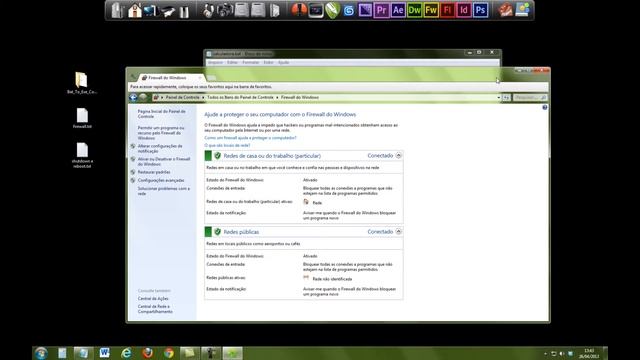Open the headphones icon in the dock
This screenshot has height=360, width=640.
[x=208, y=11]
